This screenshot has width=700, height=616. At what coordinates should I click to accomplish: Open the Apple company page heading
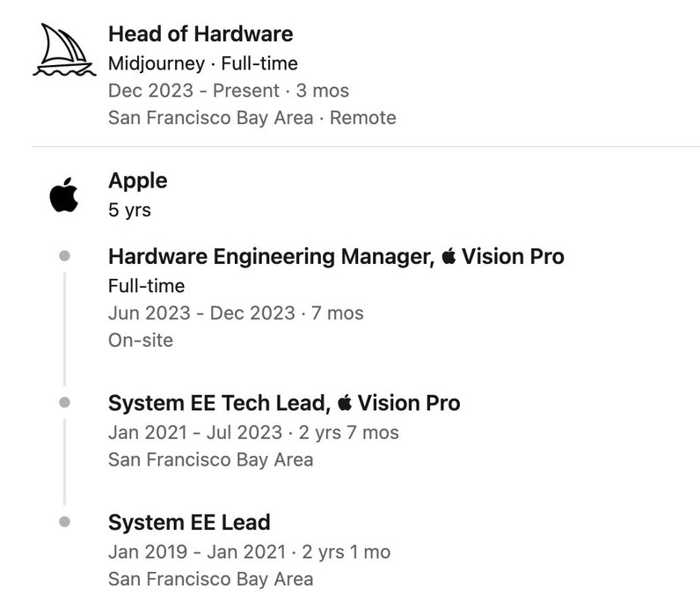[x=137, y=181]
